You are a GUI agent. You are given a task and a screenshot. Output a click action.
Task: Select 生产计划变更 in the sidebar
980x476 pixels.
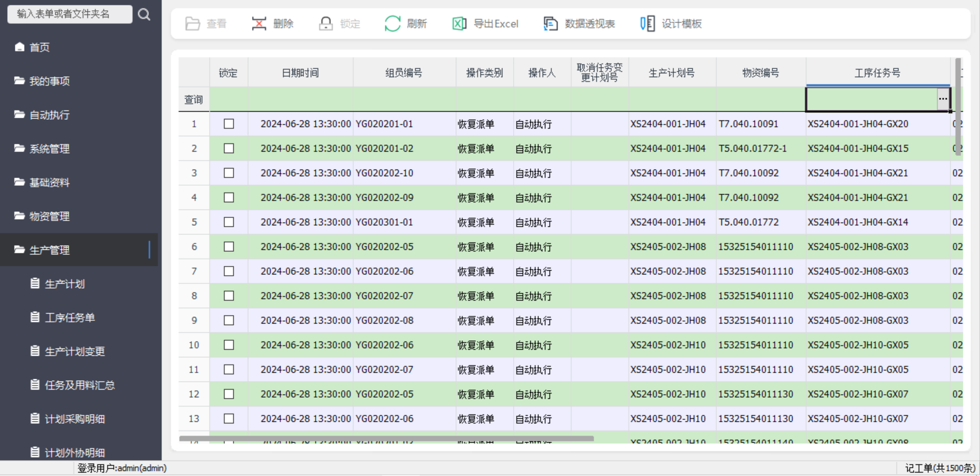pyautogui.click(x=75, y=352)
